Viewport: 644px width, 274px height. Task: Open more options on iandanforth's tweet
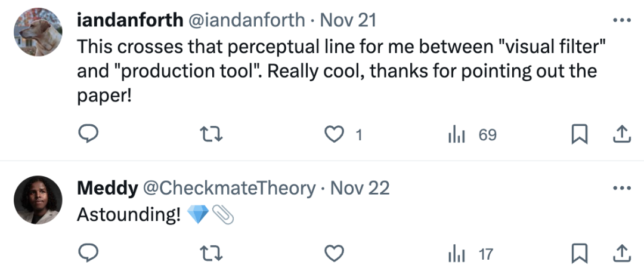click(622, 20)
